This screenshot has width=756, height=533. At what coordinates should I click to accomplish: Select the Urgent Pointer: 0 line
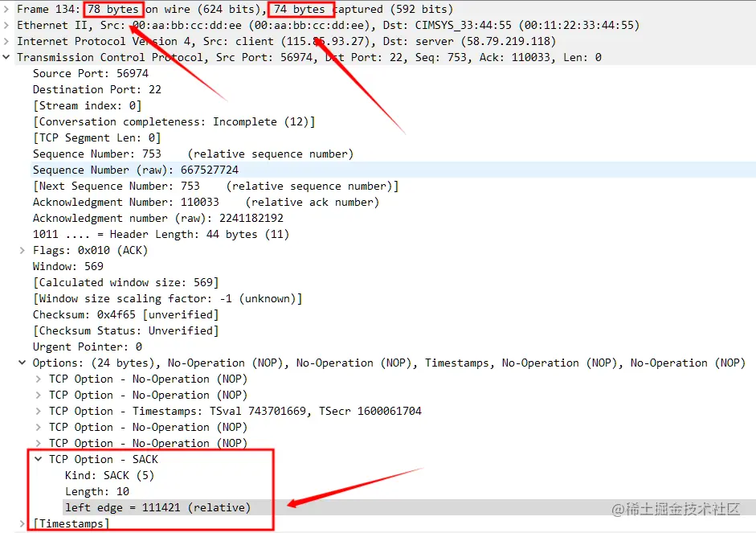[88, 346]
